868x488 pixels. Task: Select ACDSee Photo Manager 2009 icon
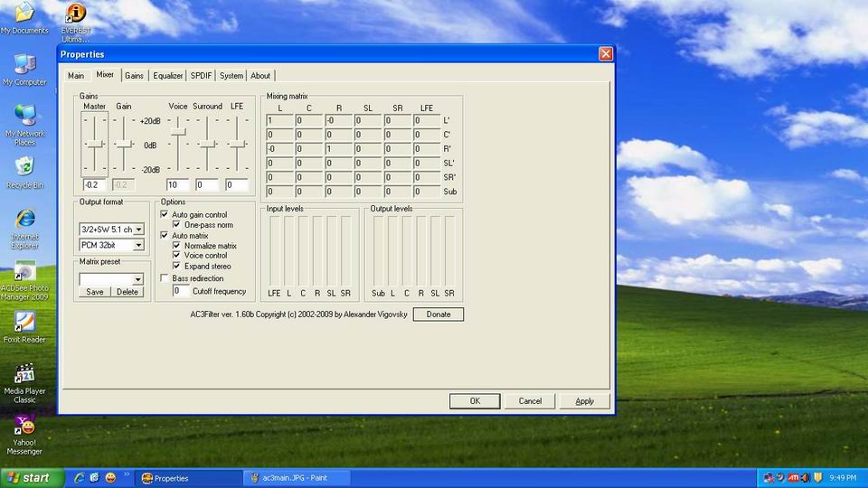tap(24, 280)
